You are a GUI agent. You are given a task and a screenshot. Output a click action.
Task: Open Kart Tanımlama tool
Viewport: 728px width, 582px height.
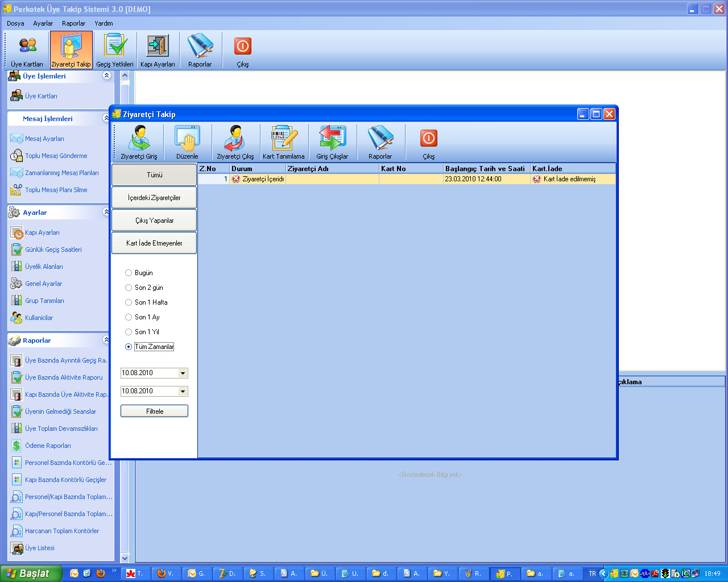click(x=283, y=142)
